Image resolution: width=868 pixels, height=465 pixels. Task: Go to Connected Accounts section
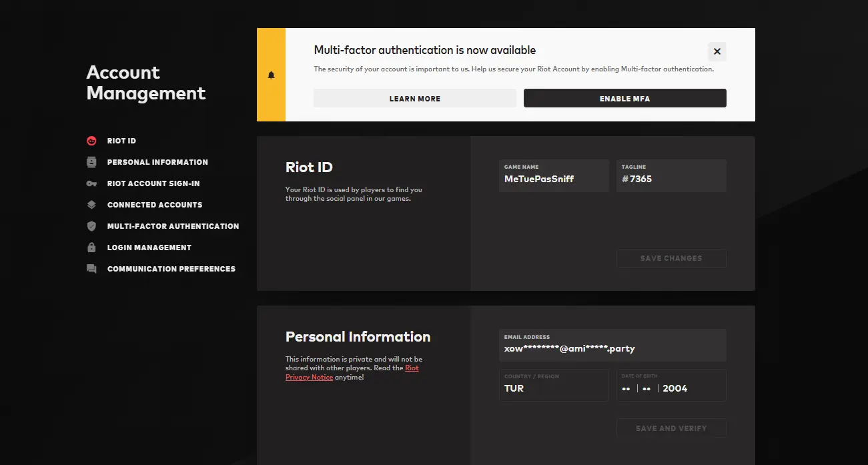click(154, 205)
